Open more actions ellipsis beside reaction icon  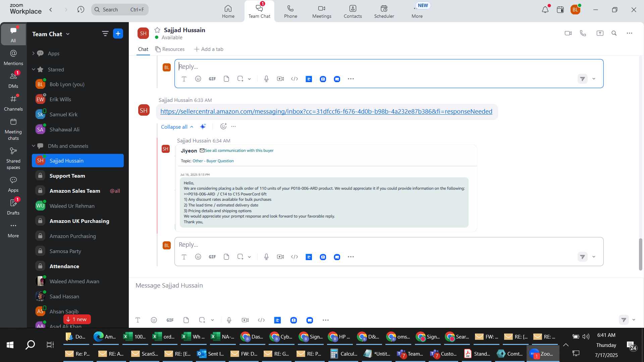tap(234, 126)
